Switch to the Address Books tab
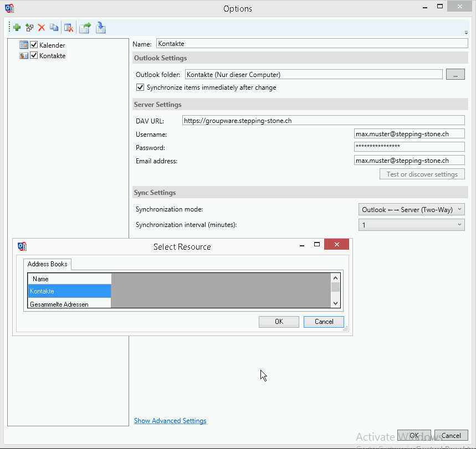The height and width of the screenshot is (449, 476). [x=47, y=264]
